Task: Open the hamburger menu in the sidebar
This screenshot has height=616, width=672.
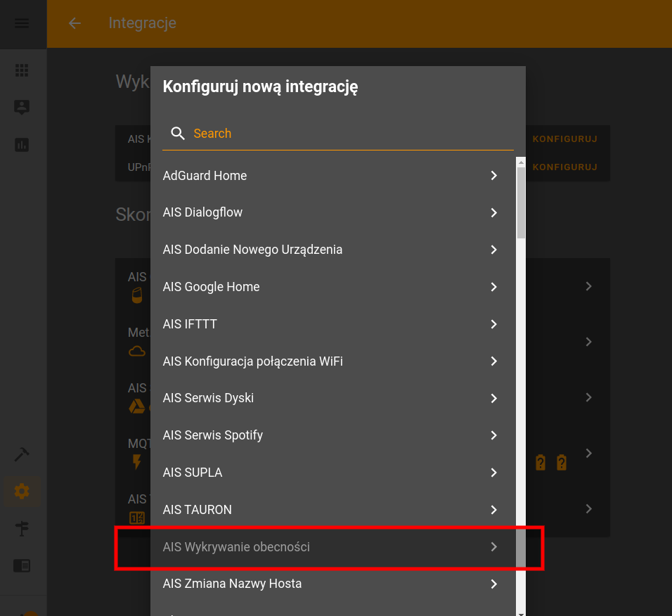Action: coord(22,23)
